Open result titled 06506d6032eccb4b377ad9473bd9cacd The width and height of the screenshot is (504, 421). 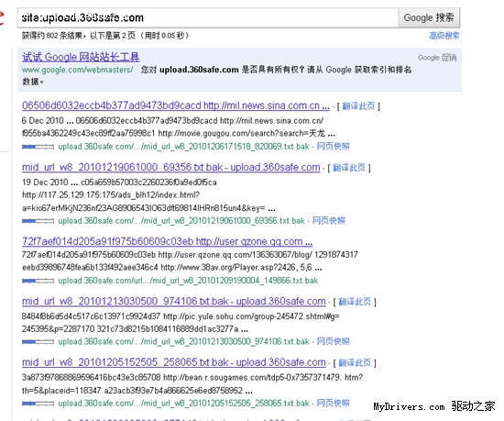[x=176, y=105]
